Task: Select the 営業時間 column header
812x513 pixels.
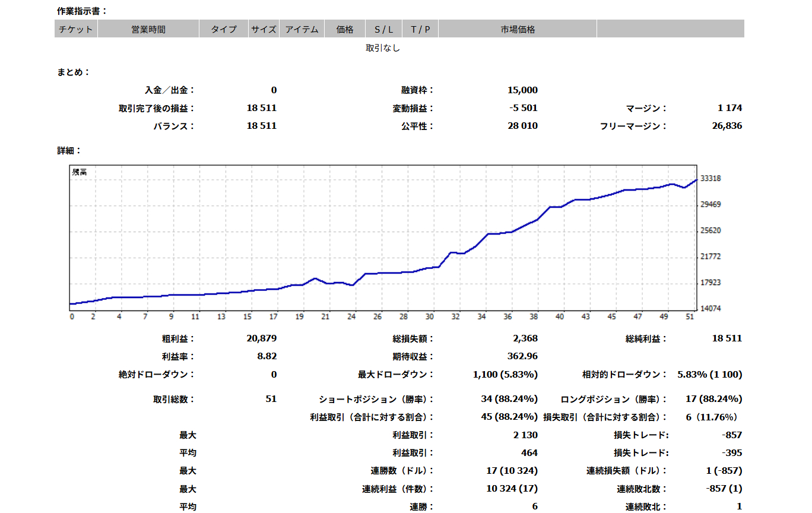Action: point(148,29)
